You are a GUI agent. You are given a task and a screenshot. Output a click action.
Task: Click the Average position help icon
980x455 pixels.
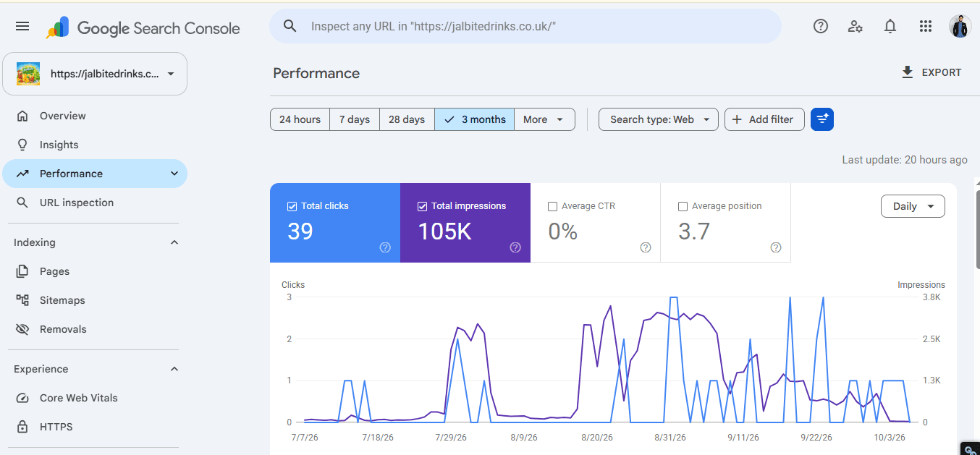point(776,247)
